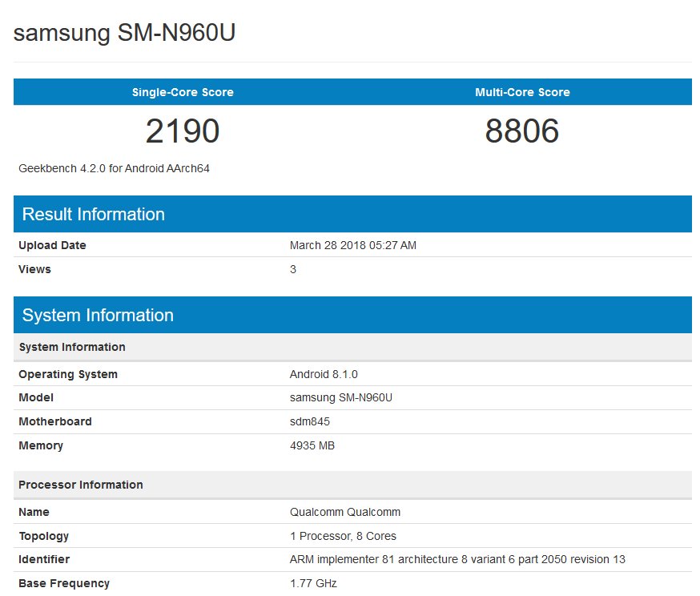Click the Result Information section header

click(x=93, y=213)
